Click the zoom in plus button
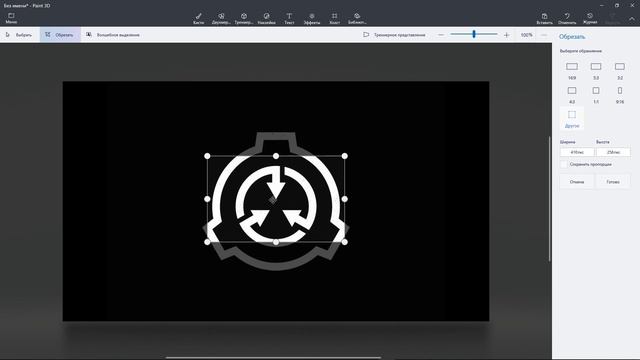Viewport: 640px width, 360px height. click(x=507, y=35)
